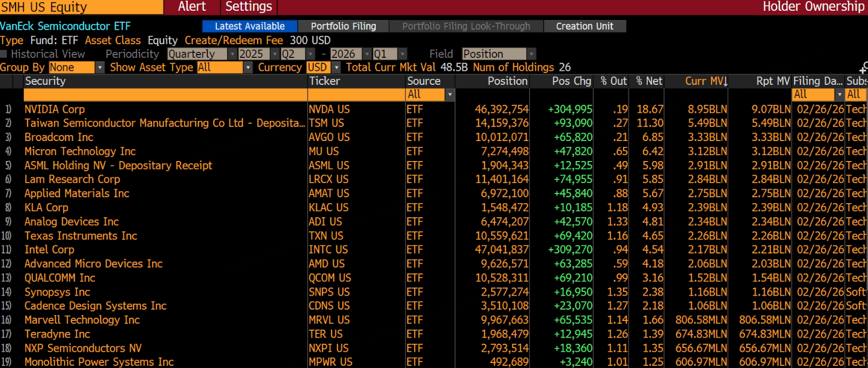This screenshot has height=368, width=868.
Task: Open the Periodicity Quarterly dropdown
Action: point(232,54)
